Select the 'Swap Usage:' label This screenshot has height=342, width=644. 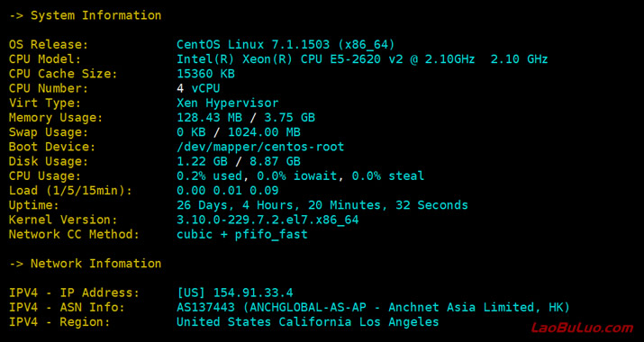click(49, 132)
